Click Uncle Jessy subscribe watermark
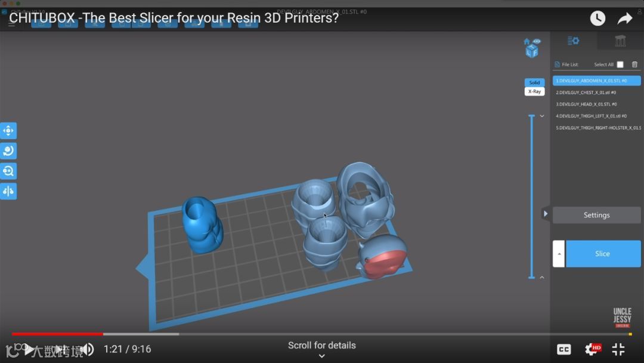The width and height of the screenshot is (644, 363). pos(622,318)
